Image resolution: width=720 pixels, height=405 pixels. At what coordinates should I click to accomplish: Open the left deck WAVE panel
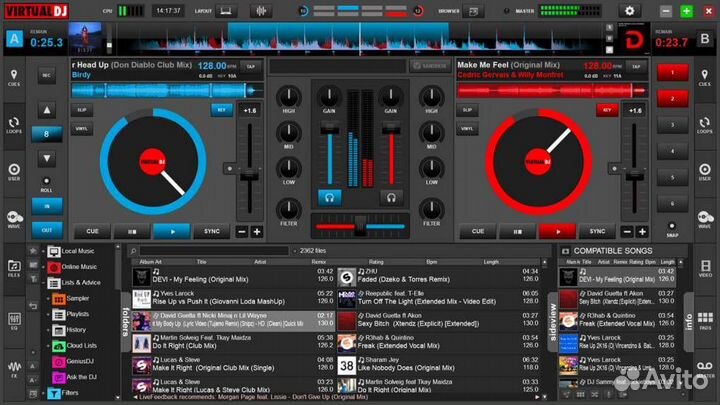tap(14, 219)
